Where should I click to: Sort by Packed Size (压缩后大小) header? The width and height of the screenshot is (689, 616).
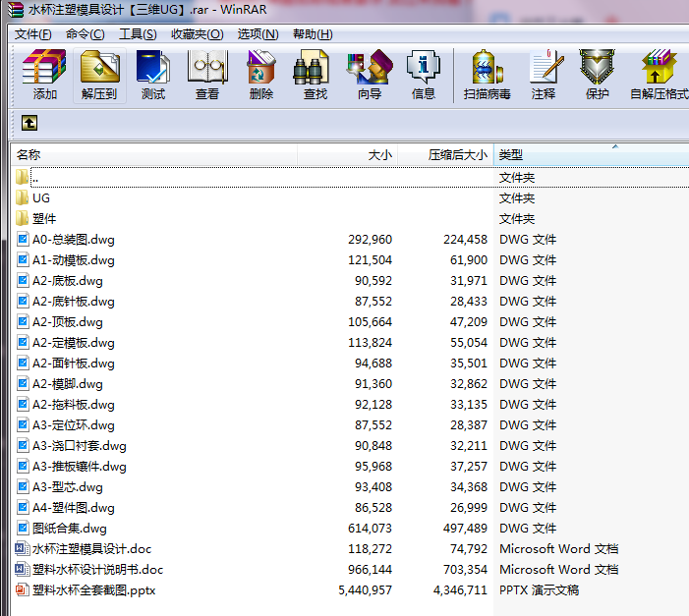pyautogui.click(x=445, y=154)
